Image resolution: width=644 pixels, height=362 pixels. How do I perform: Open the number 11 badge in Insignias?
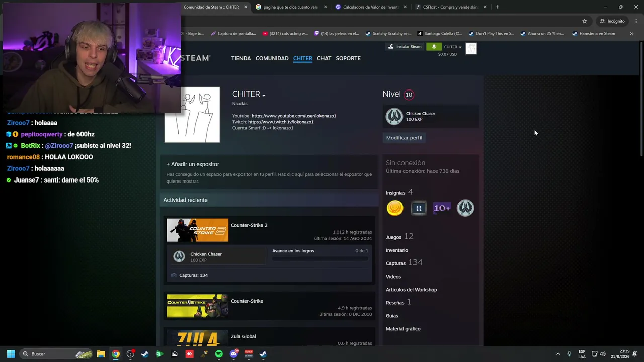[x=419, y=208]
